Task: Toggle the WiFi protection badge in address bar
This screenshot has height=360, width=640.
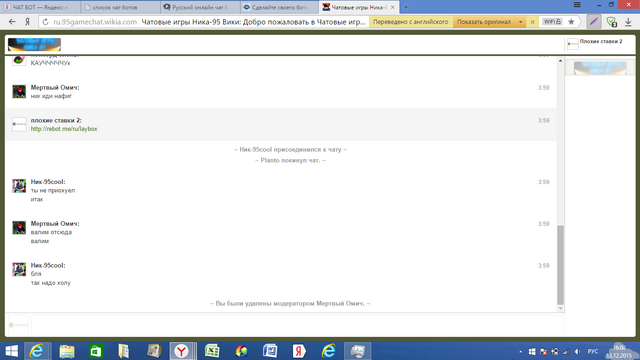Action: 552,22
